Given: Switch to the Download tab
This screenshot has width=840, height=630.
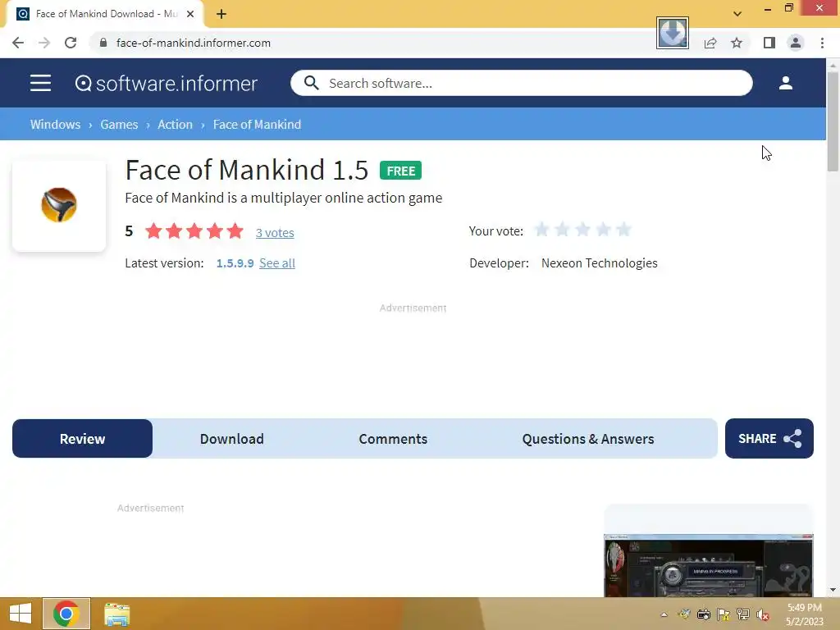Looking at the screenshot, I should [x=232, y=439].
